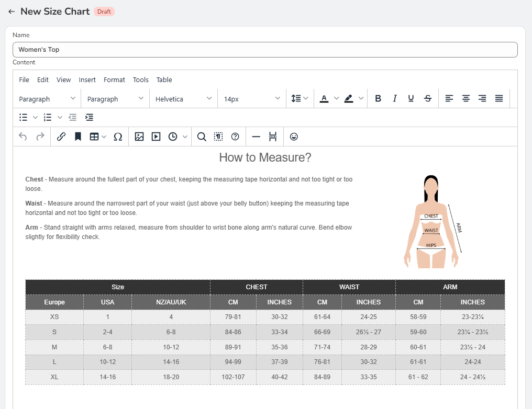Select the body measurement figure image
Image resolution: width=532 pixels, height=409 pixels.
pos(433,222)
